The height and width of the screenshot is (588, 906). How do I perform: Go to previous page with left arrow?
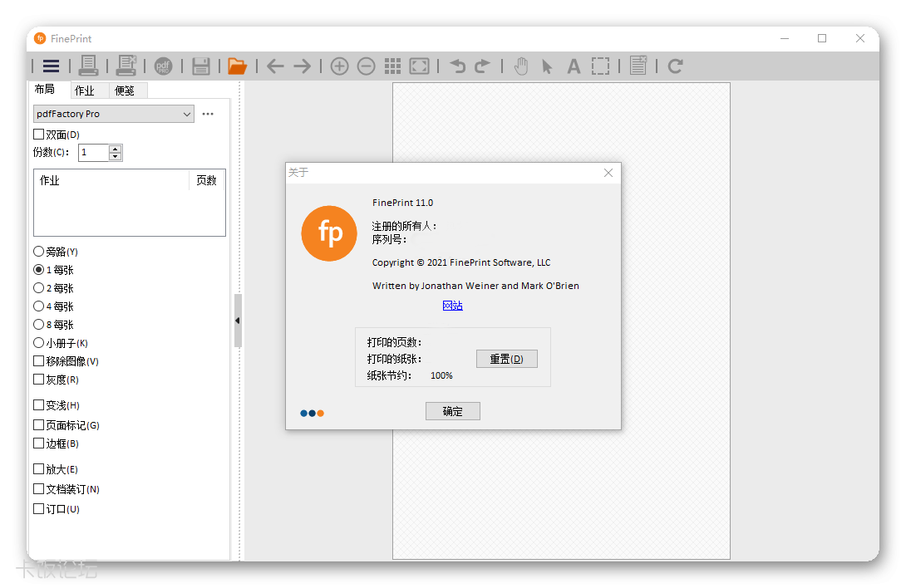coord(276,66)
